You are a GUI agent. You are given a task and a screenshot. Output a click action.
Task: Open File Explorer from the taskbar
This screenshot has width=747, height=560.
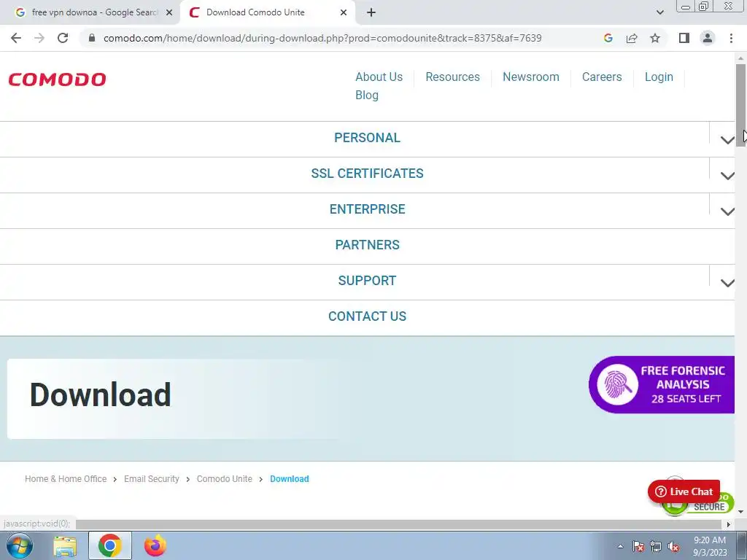point(65,546)
